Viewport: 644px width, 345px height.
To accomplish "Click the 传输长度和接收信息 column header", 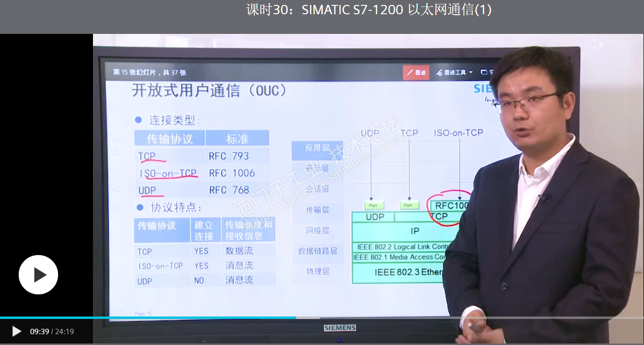I will point(248,230).
